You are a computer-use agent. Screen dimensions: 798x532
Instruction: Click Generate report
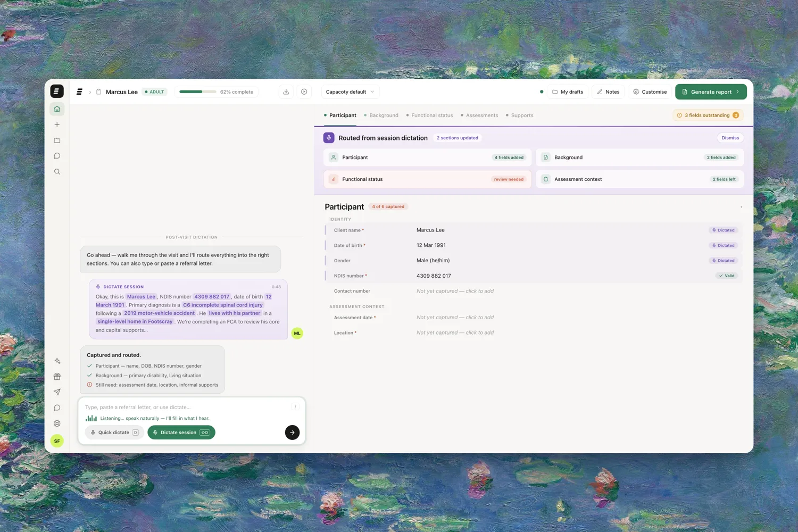711,92
